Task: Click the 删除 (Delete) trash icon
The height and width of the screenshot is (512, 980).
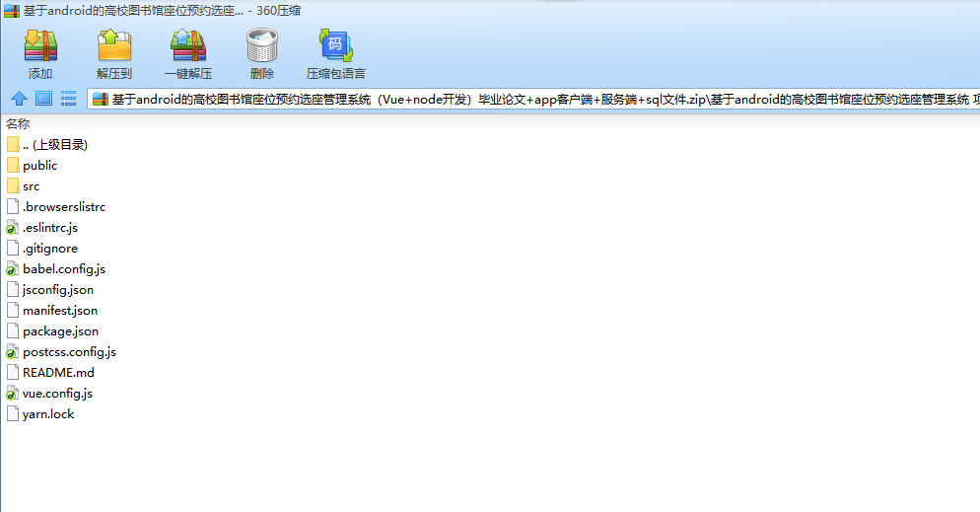Action: (262, 45)
